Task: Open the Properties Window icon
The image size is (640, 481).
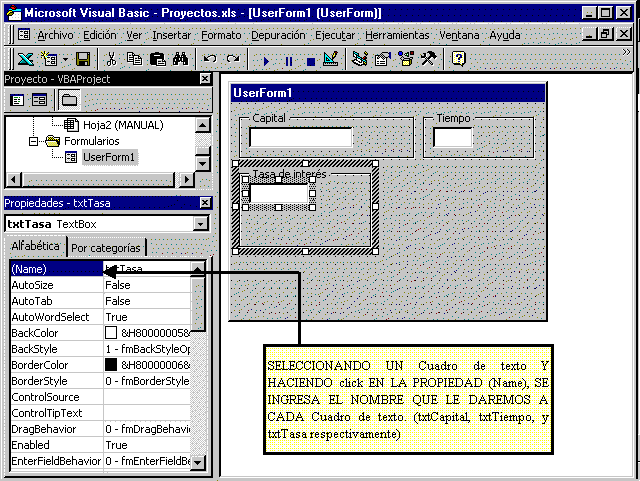Action: 383,59
